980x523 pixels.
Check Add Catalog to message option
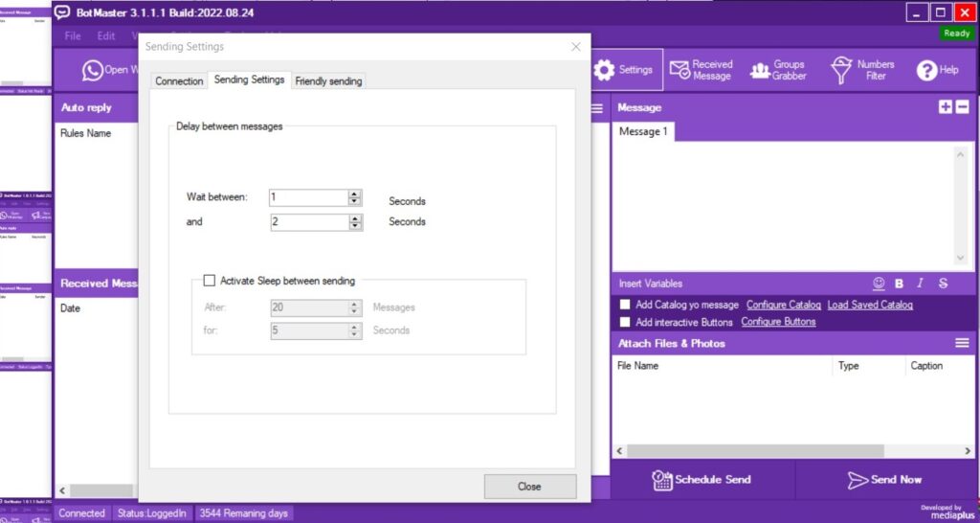(x=625, y=305)
